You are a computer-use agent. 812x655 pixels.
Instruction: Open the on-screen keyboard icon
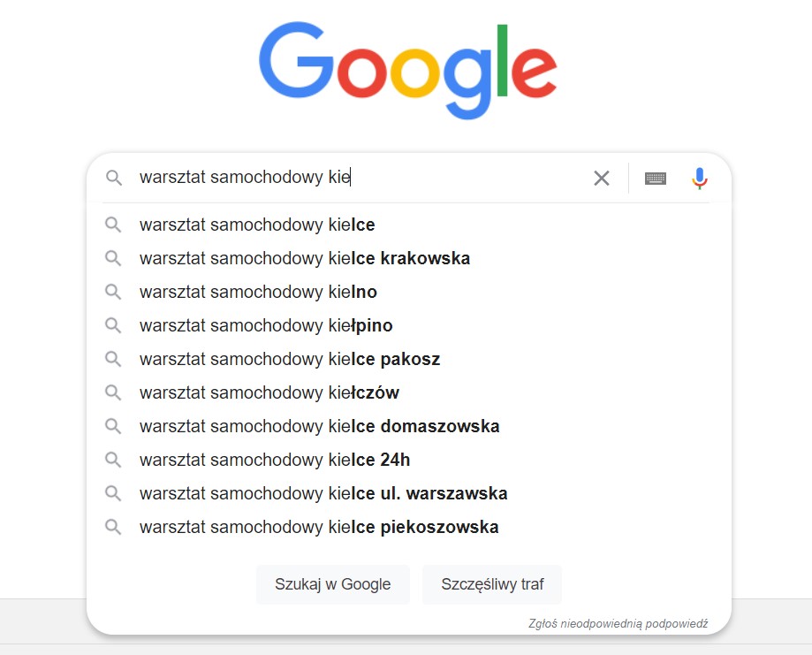pos(654,178)
